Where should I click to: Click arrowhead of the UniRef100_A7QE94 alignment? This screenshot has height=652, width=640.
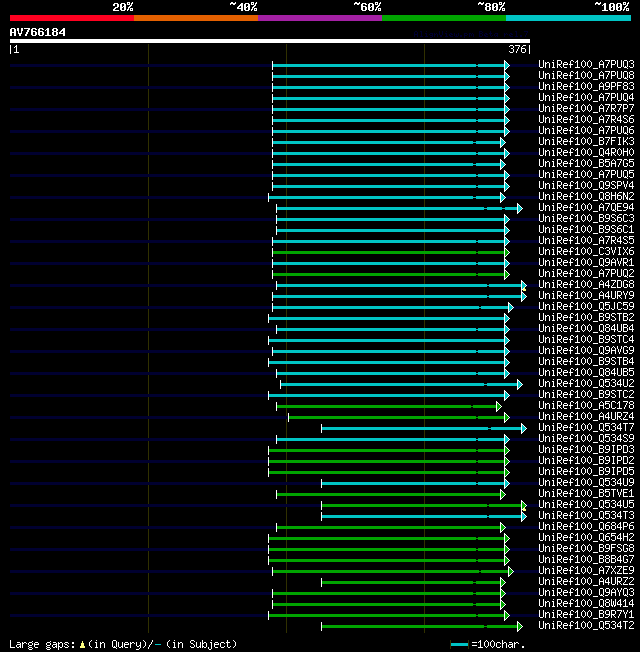click(520, 209)
